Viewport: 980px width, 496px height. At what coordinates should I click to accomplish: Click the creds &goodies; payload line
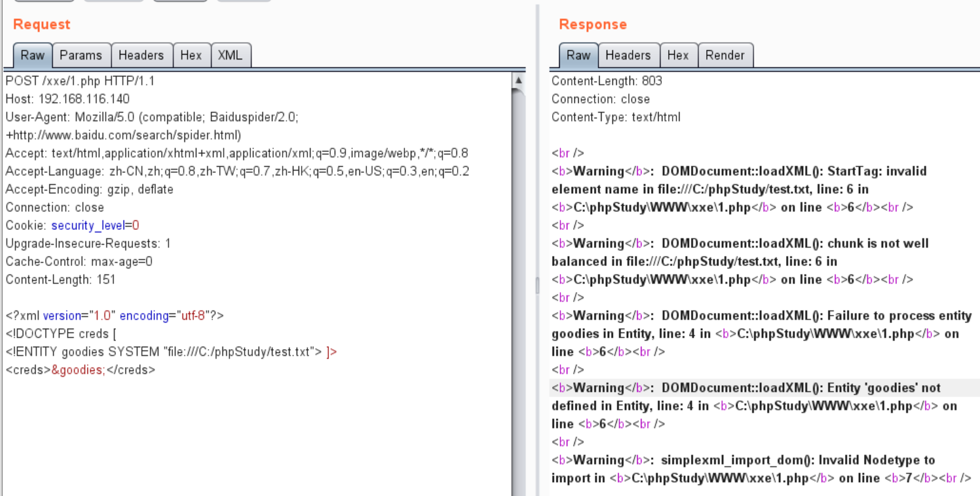[x=81, y=369]
